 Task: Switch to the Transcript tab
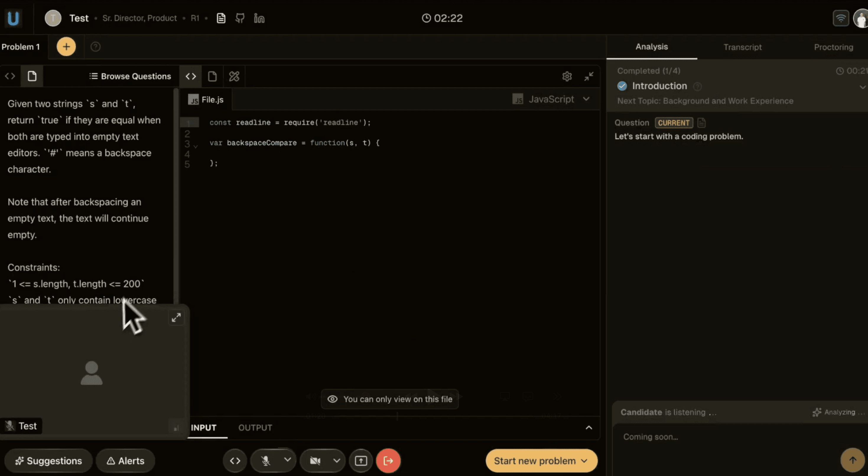[743, 47]
